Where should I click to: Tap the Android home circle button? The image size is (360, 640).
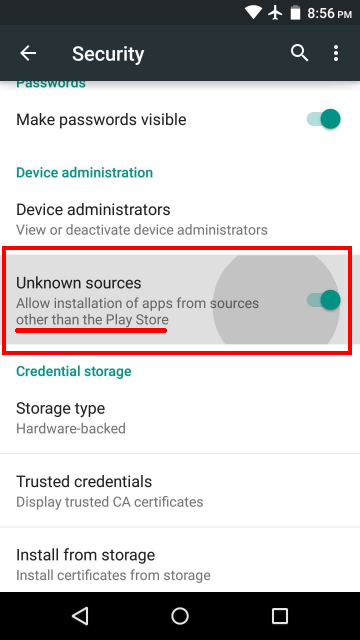tap(180, 616)
